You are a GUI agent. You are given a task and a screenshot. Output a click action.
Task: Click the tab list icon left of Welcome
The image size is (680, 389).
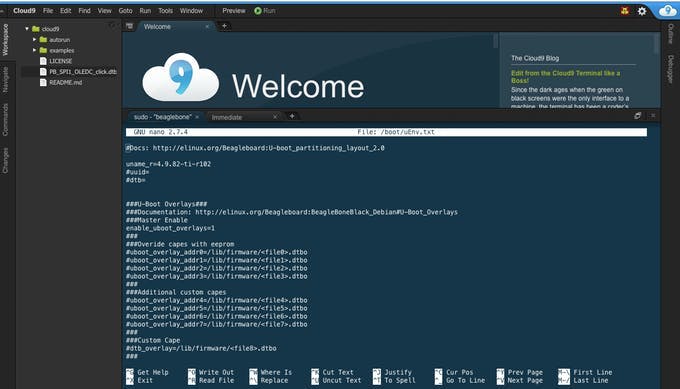click(x=129, y=26)
